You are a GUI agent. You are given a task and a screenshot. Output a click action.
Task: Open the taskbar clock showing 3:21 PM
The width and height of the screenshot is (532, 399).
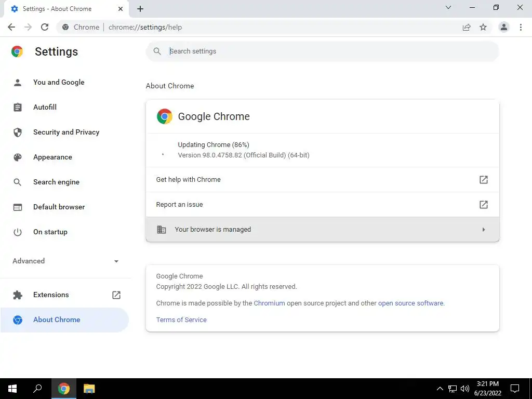[487, 389]
